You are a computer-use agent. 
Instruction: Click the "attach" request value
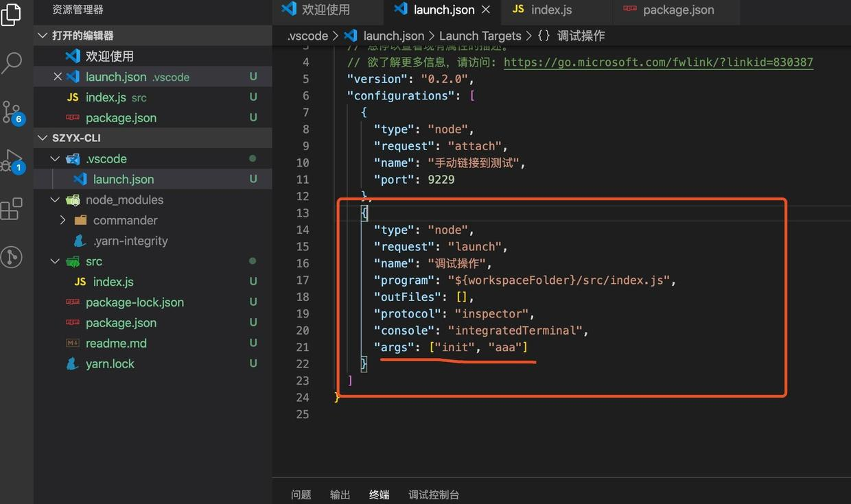(x=475, y=146)
